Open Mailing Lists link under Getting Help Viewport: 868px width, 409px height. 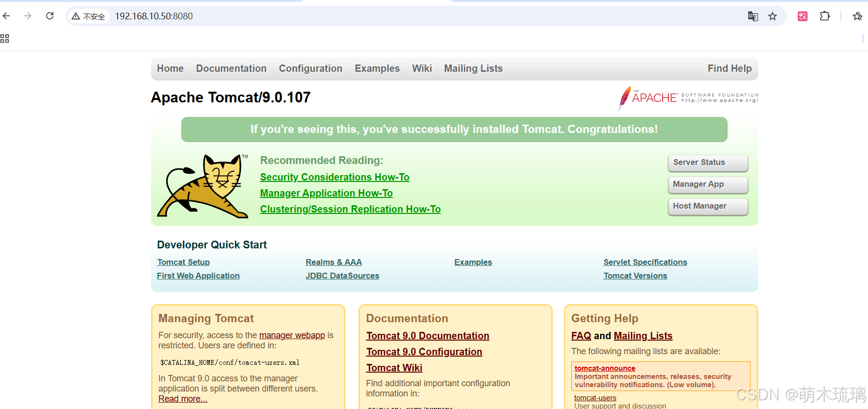643,336
